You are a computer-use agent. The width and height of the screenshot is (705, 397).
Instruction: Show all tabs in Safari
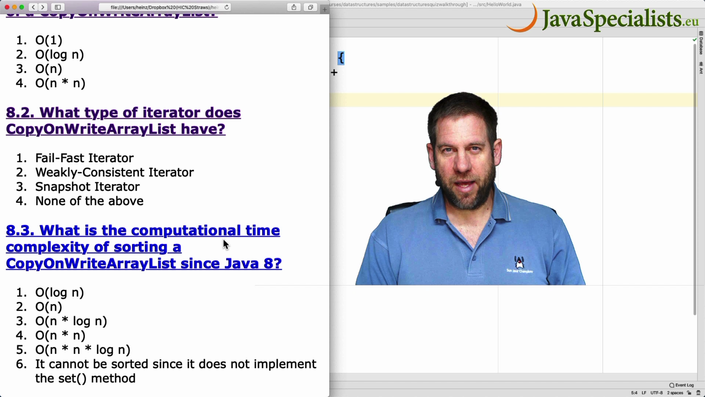click(310, 7)
